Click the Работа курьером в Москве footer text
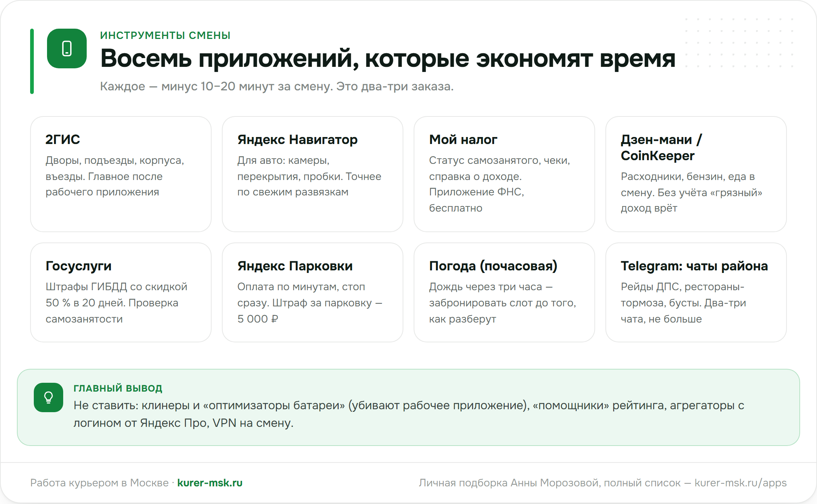This screenshot has width=817, height=504. [x=99, y=483]
